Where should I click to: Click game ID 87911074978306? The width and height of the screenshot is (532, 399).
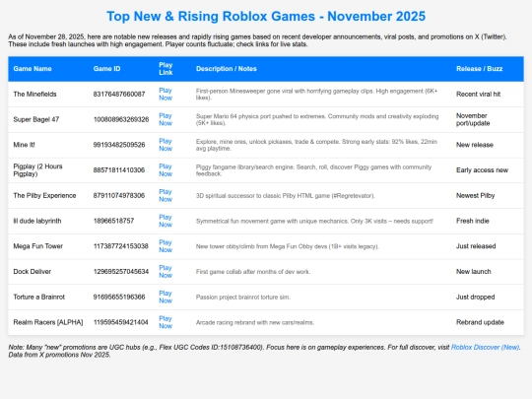[x=119, y=195]
